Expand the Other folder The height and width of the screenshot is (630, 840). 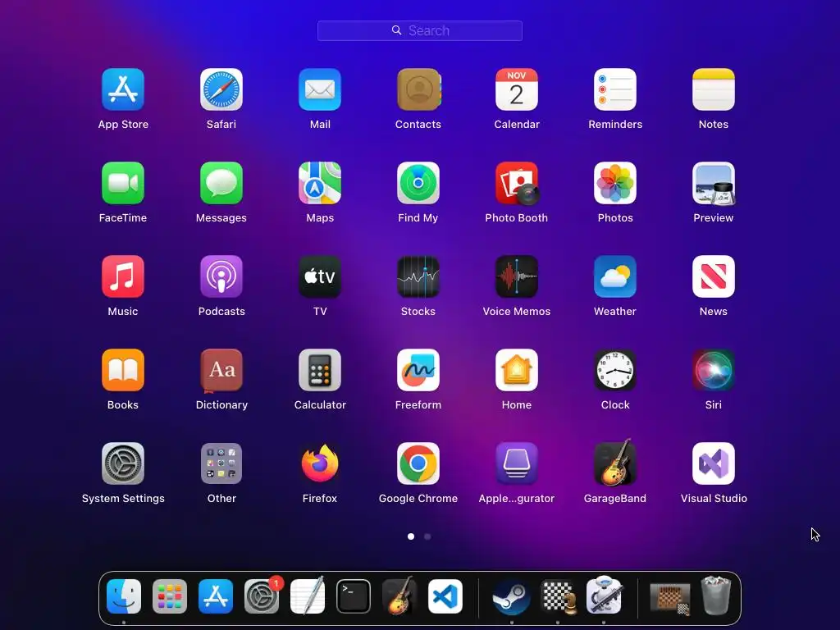coord(221,463)
